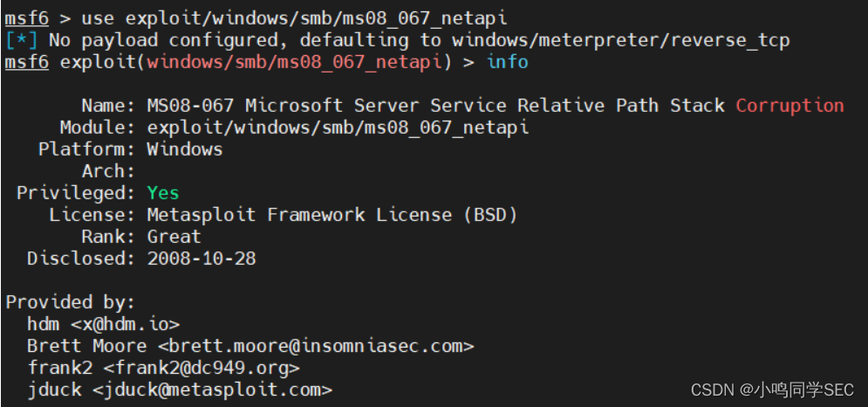This screenshot has width=868, height=407.
Task: Click jduck@metasploit.com email address
Action: coord(212,390)
